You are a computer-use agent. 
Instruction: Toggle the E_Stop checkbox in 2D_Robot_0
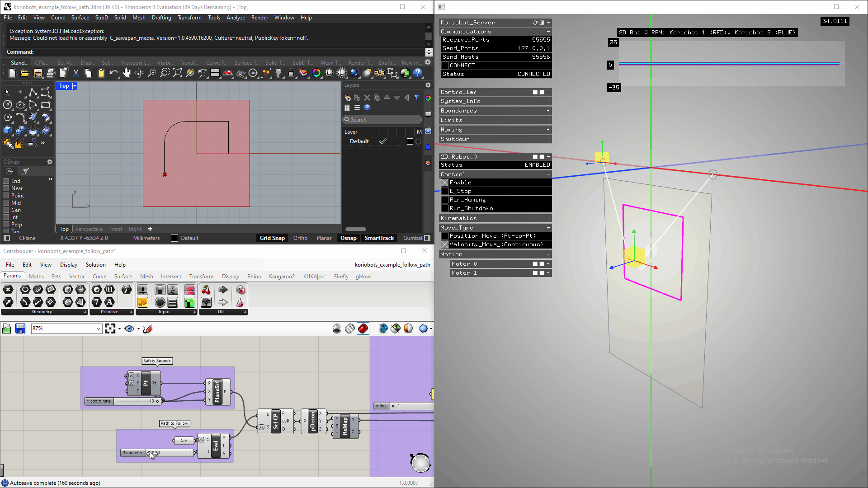(445, 191)
